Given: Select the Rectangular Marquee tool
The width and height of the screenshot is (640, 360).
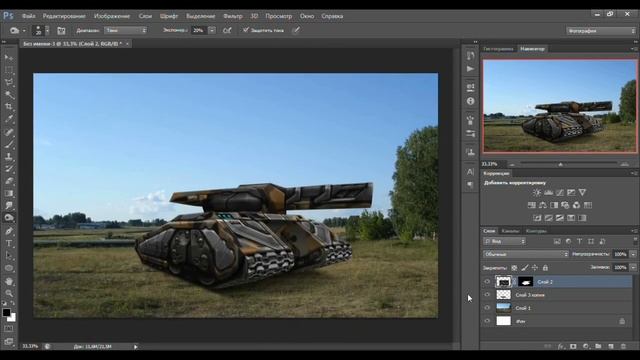Looking at the screenshot, I should [9, 70].
